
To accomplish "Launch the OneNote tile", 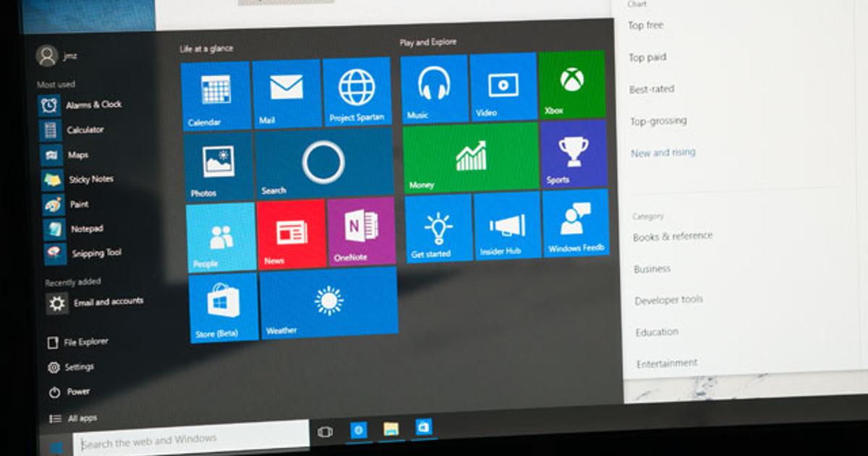I will (361, 232).
